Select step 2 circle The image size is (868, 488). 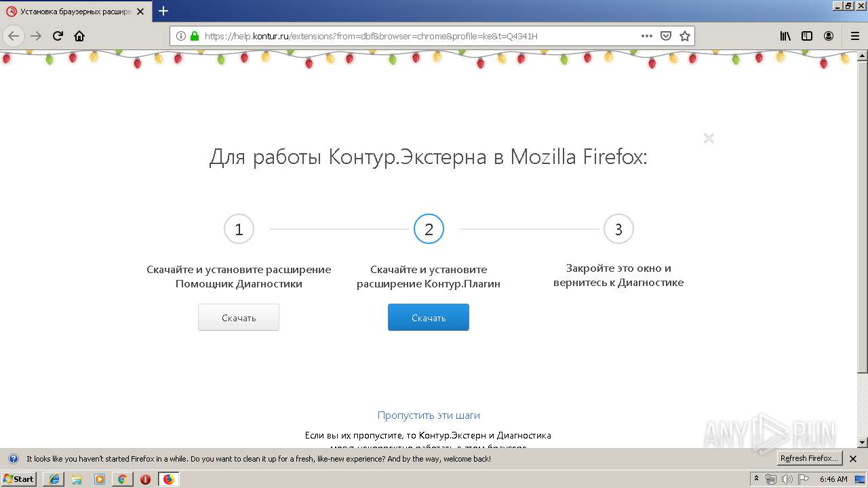pos(429,229)
